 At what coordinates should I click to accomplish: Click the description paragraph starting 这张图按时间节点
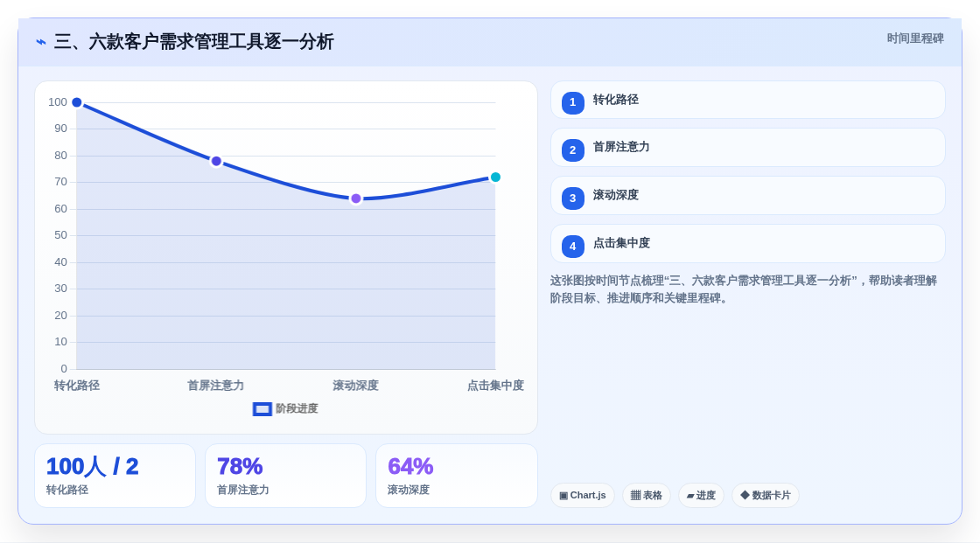743,289
